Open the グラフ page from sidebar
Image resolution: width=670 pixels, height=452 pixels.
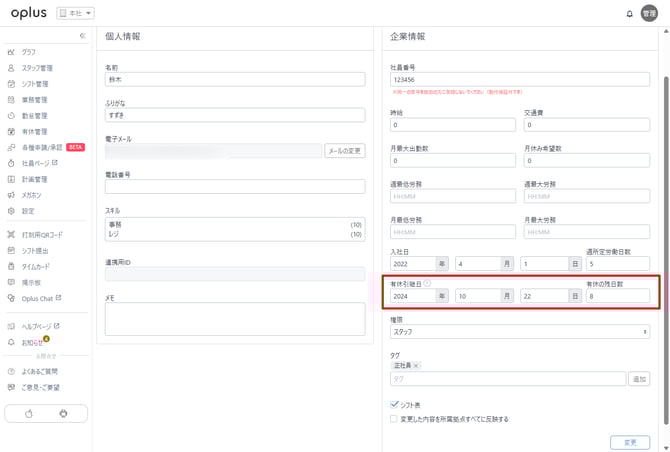28,51
